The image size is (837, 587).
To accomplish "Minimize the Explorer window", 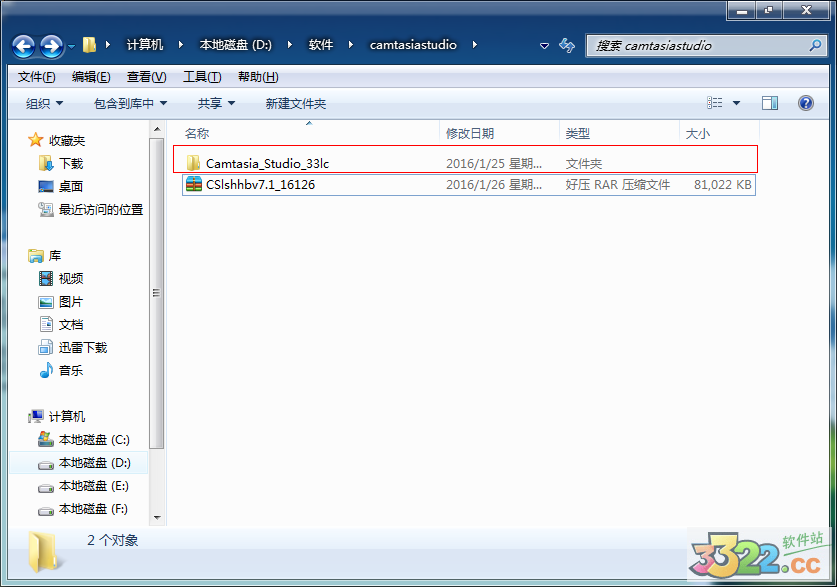I will 741,11.
